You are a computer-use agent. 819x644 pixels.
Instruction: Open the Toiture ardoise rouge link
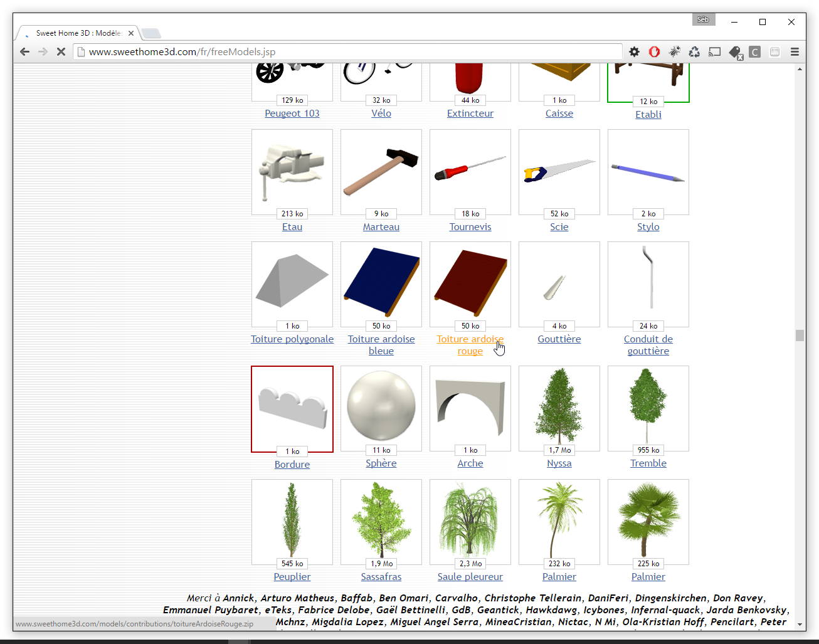click(470, 339)
